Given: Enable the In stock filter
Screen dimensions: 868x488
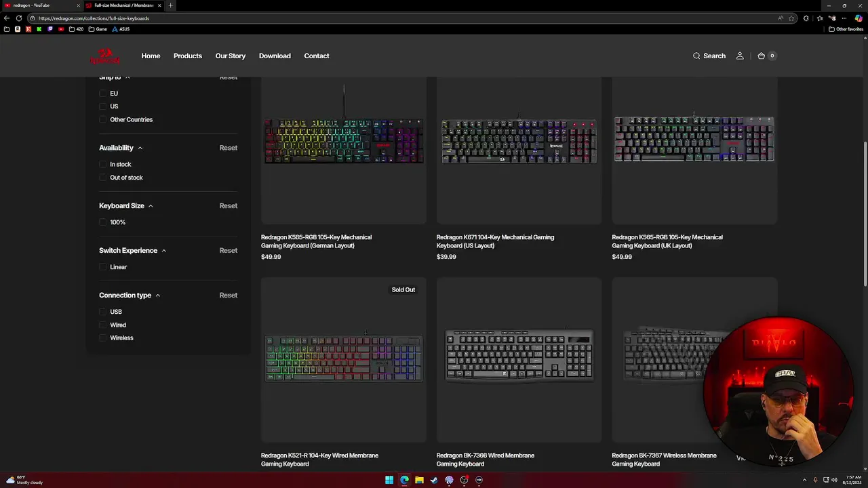Looking at the screenshot, I should 103,165.
